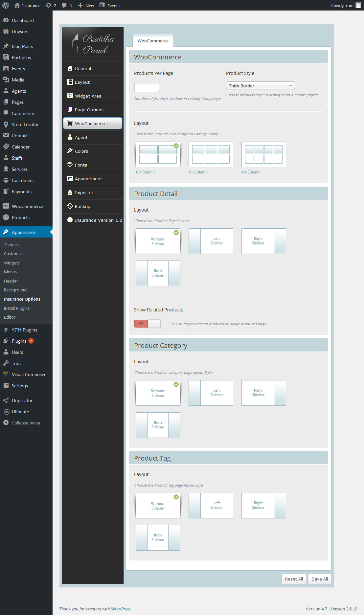Open Page Options in Buddha Panel
The height and width of the screenshot is (615, 364).
coord(93,110)
